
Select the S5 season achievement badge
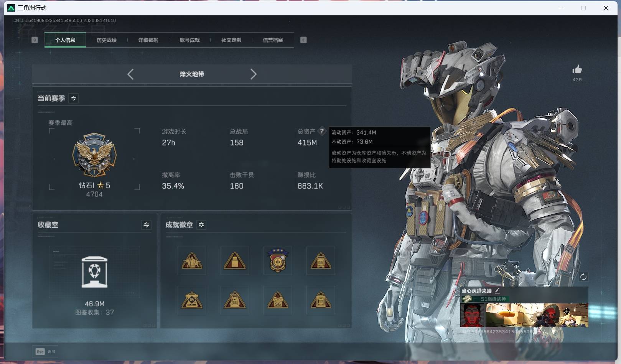pos(235,300)
